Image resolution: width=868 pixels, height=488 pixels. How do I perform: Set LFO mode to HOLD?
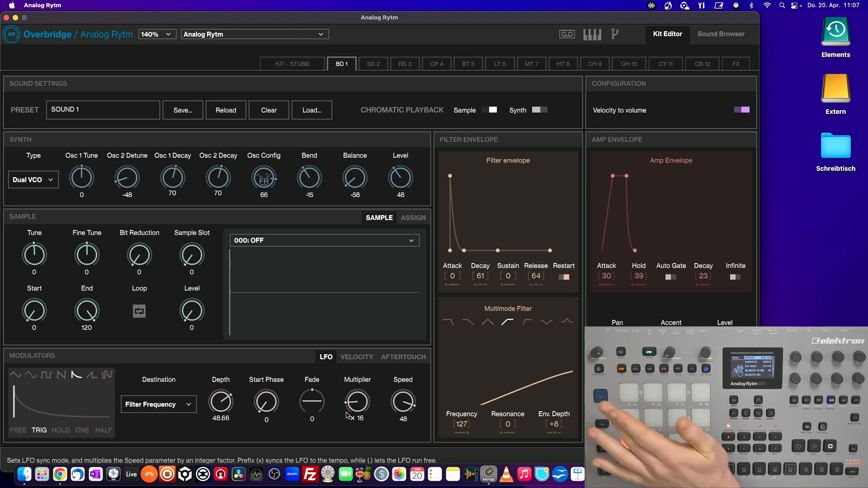pos(61,430)
